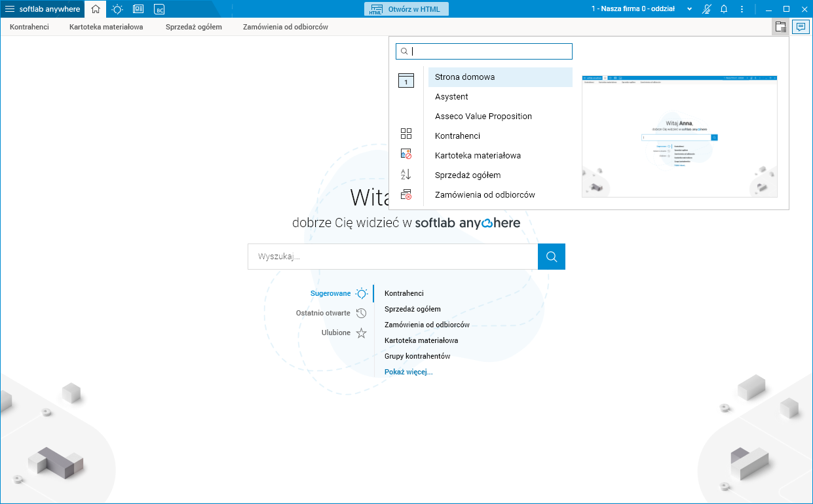
Task: Open Kartoteka materiałowa tab in the tab bar
Action: tap(106, 27)
